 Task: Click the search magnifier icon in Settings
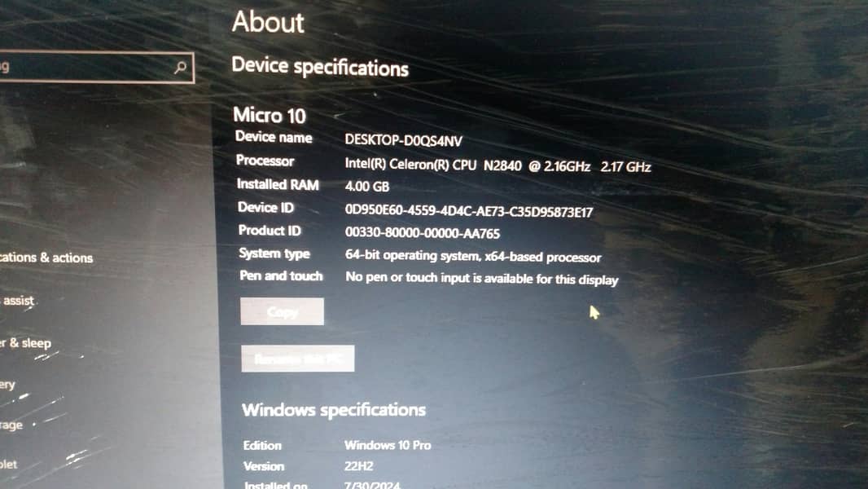(181, 68)
